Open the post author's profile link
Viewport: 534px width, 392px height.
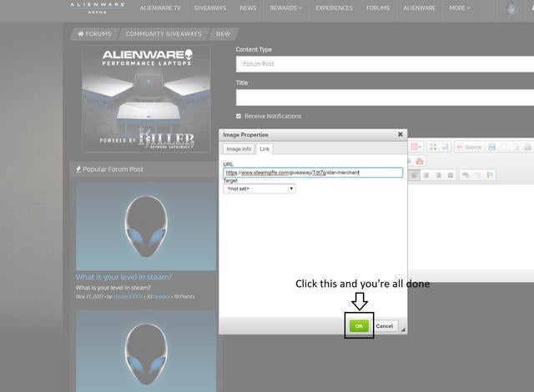(128, 297)
